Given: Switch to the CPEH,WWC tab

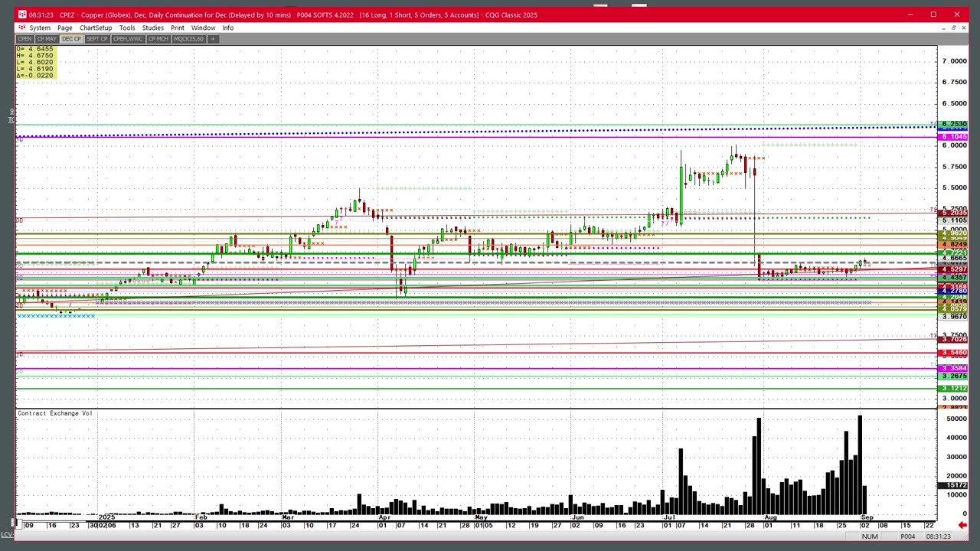Looking at the screenshot, I should coord(128,38).
